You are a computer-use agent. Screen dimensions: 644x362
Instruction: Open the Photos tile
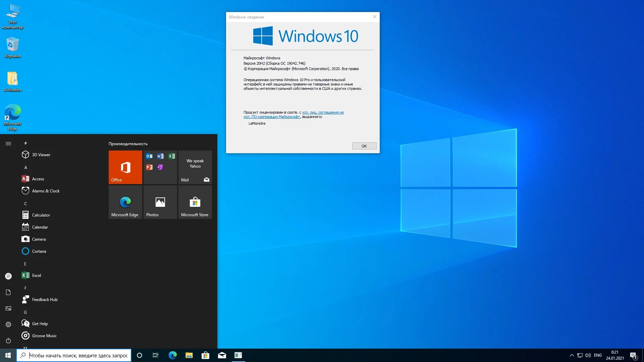[x=160, y=202]
